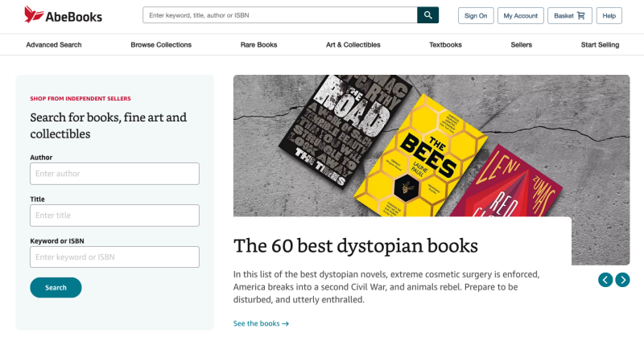Click the Help button
Viewport: 644px width, 341px height.
pyautogui.click(x=609, y=15)
